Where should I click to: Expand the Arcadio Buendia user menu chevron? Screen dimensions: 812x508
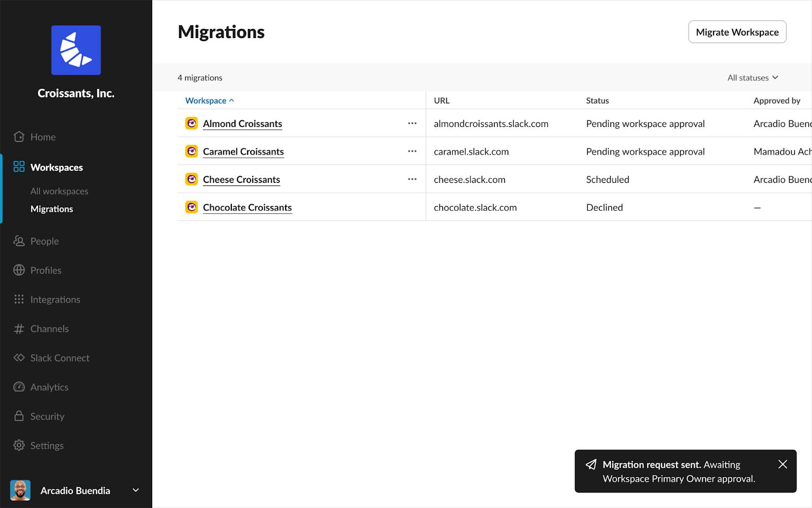click(x=136, y=490)
